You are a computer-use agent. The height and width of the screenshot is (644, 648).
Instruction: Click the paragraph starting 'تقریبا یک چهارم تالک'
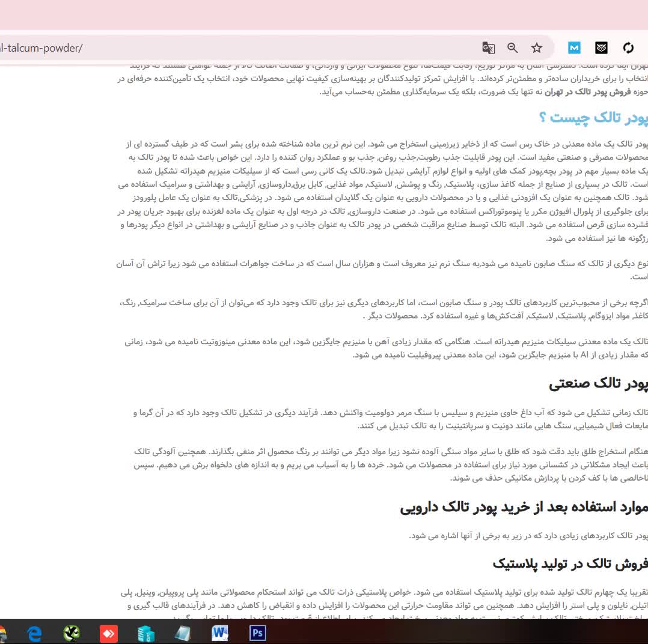[x=384, y=603]
